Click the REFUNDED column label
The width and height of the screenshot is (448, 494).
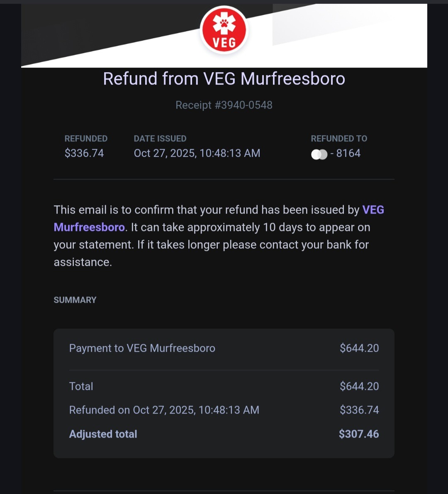pyautogui.click(x=86, y=139)
